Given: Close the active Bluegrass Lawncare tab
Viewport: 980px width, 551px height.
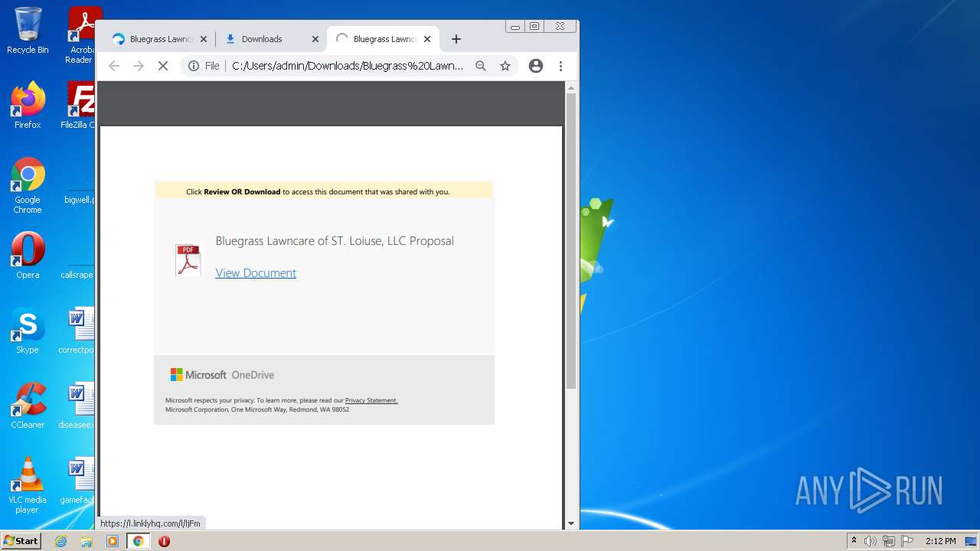Looking at the screenshot, I should pyautogui.click(x=427, y=39).
